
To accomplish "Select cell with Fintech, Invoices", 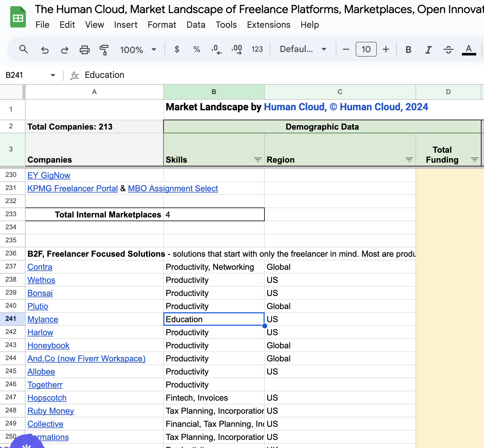I will (214, 398).
